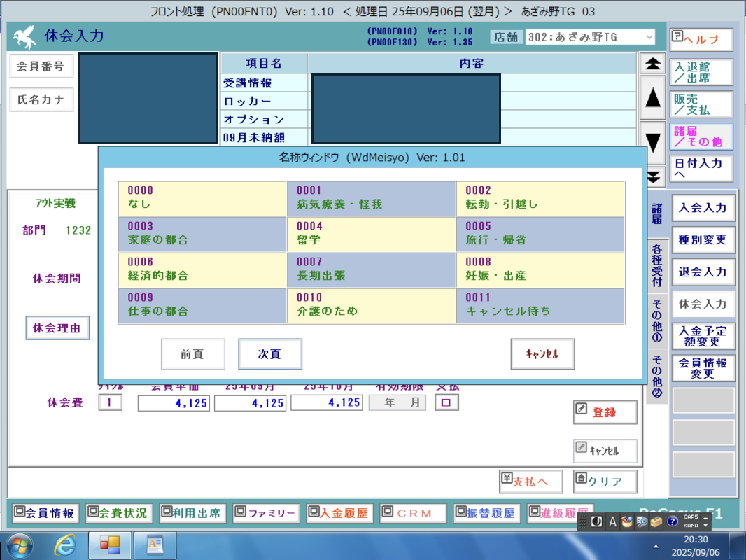Image resolution: width=746 pixels, height=560 pixels.
Task: Launch Internet Explorer from taskbar
Action: (65, 544)
